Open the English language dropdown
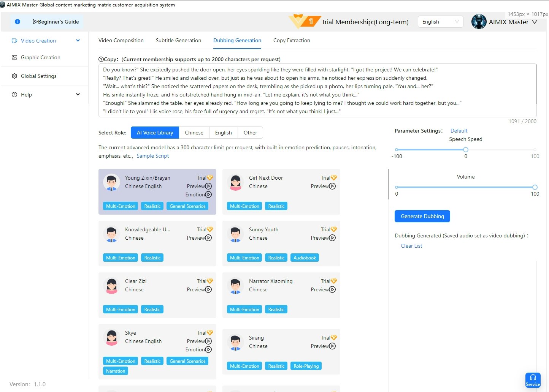The width and height of the screenshot is (549, 392). 440,22
